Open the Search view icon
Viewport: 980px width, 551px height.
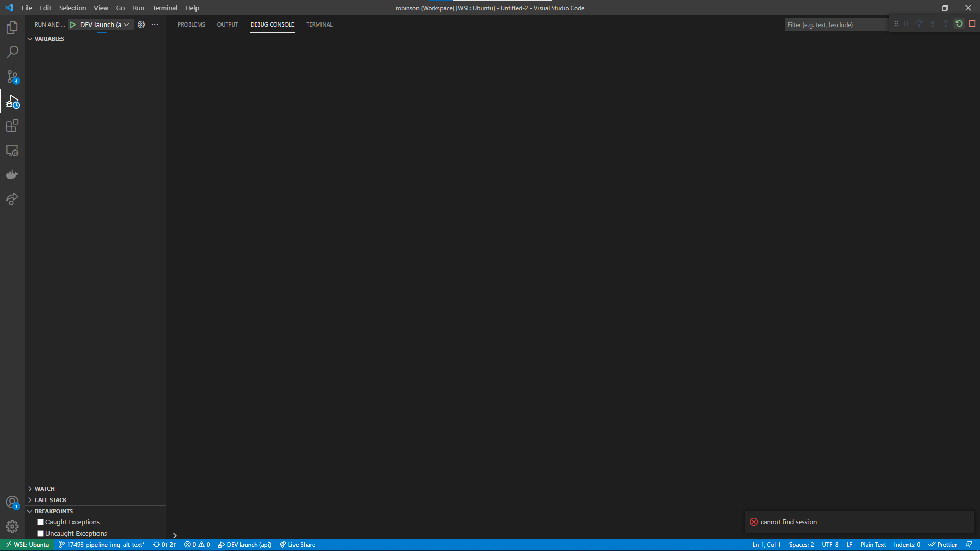[x=12, y=52]
